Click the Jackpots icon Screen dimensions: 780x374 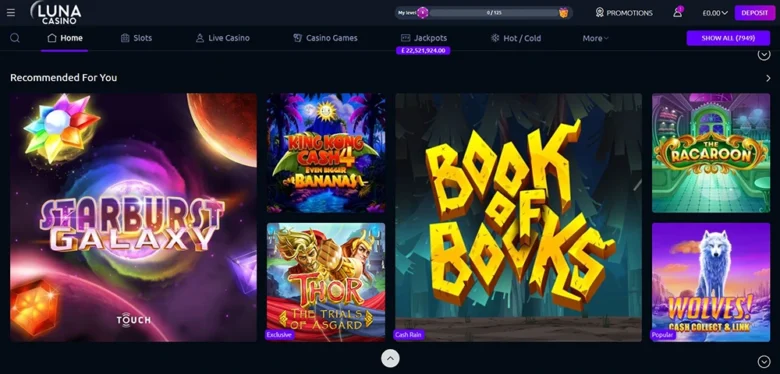click(x=405, y=38)
